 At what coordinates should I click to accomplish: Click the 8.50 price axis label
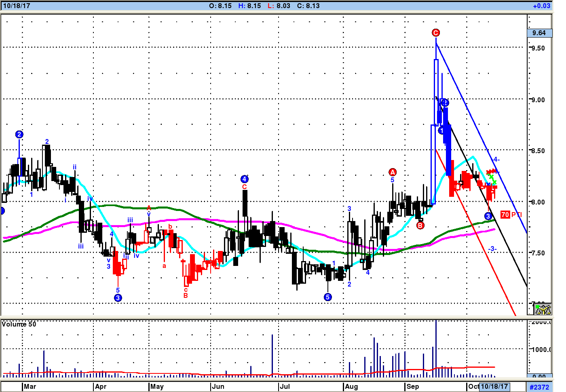pyautogui.click(x=538, y=151)
